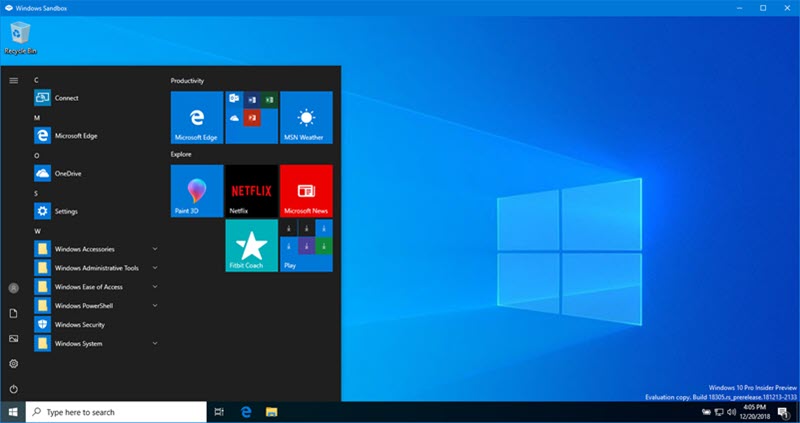Click the letter W group header
The width and height of the screenshot is (800, 423).
click(37, 231)
